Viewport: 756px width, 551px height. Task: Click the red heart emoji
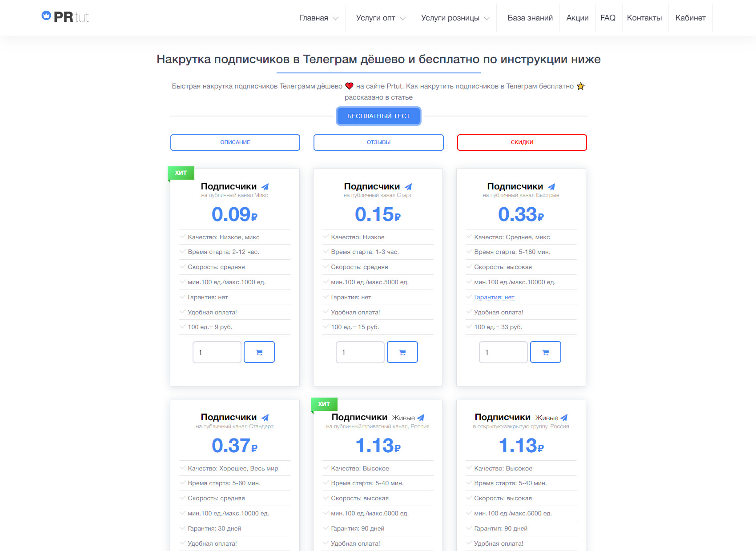349,86
